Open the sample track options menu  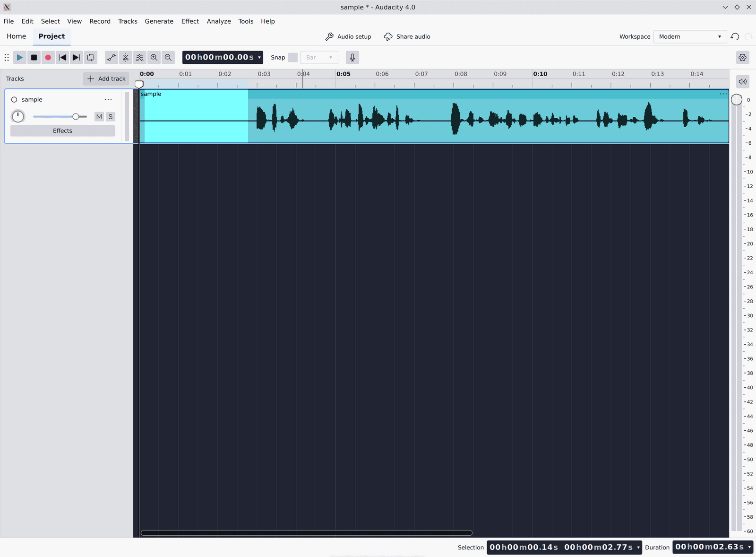pos(108,100)
